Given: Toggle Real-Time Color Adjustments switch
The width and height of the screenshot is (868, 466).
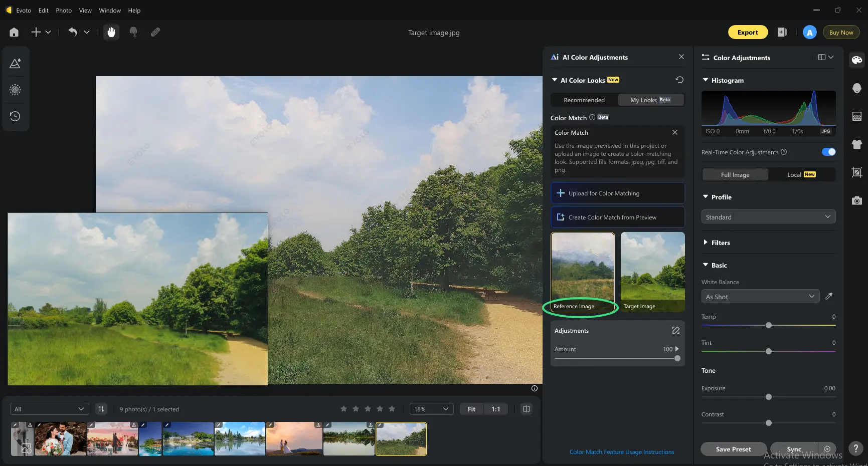Looking at the screenshot, I should point(828,152).
